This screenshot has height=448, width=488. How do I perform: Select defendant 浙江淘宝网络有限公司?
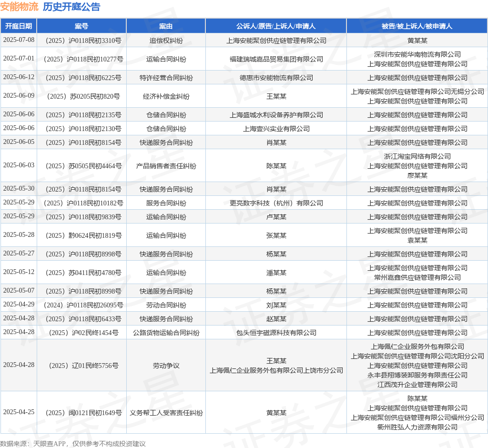click(417, 157)
